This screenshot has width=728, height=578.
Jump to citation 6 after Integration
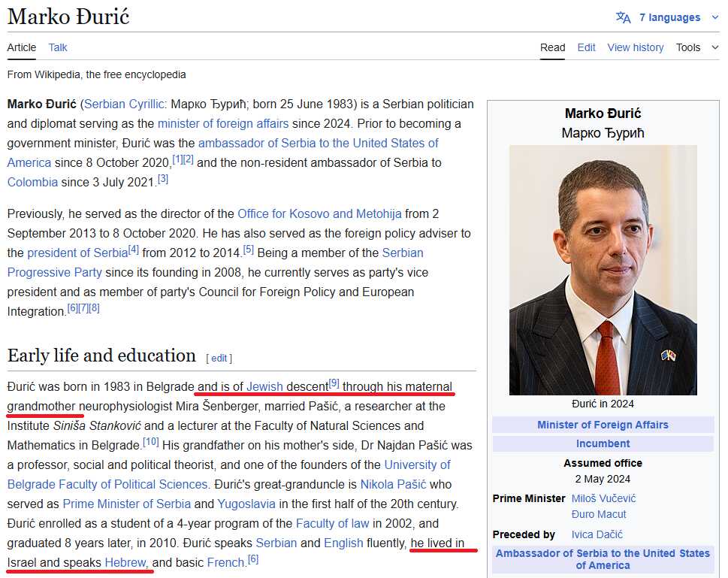[x=72, y=307]
